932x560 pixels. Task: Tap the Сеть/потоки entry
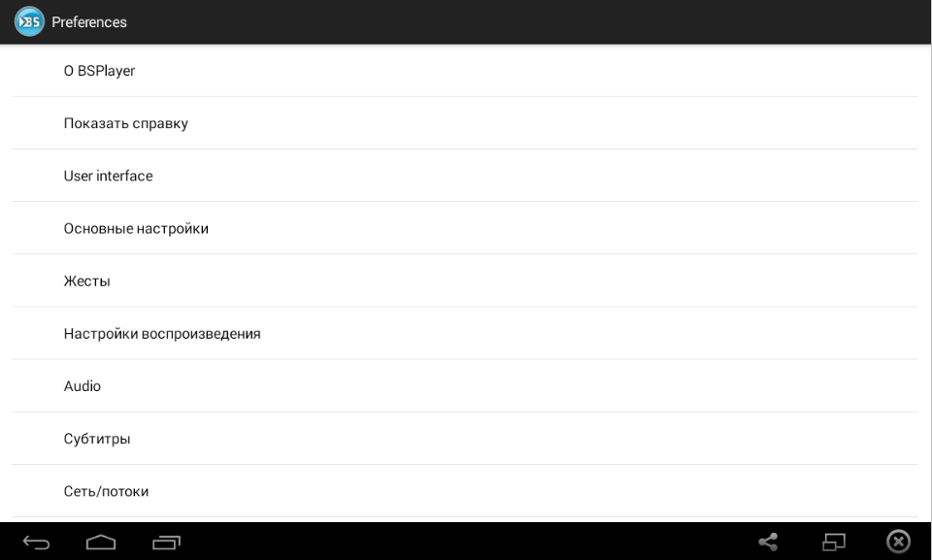coord(106,490)
